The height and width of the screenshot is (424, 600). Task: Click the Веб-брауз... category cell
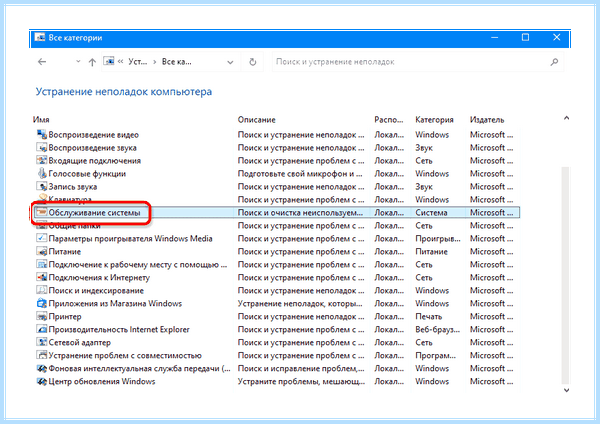pyautogui.click(x=437, y=329)
